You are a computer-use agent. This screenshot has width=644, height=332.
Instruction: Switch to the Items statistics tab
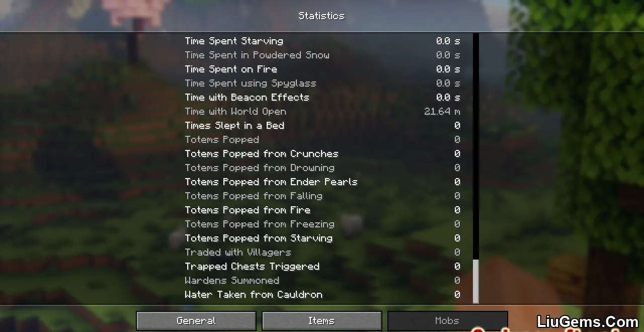tap(321, 321)
